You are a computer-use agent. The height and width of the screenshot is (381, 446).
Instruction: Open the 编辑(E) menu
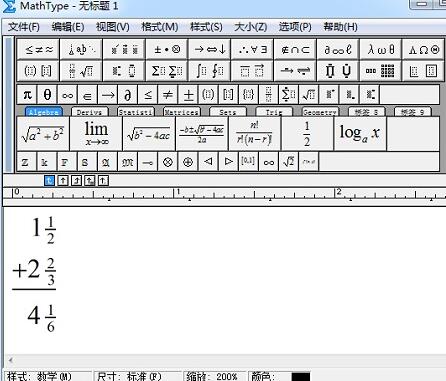click(x=68, y=27)
